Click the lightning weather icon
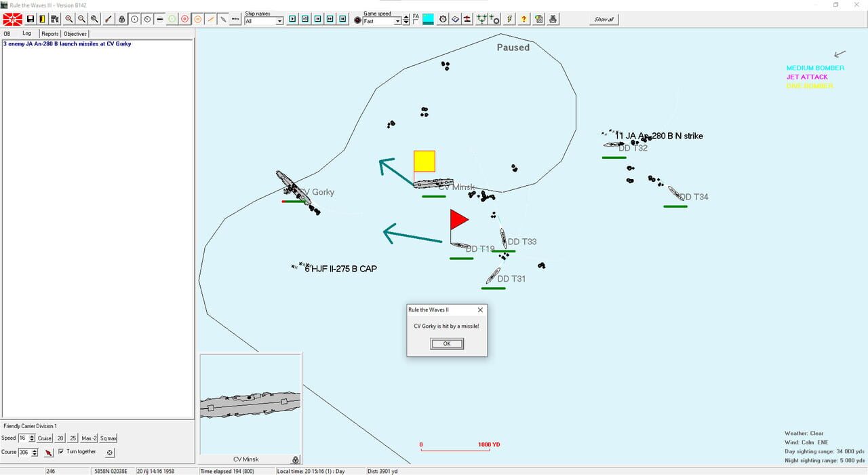868x475 pixels. pos(509,18)
